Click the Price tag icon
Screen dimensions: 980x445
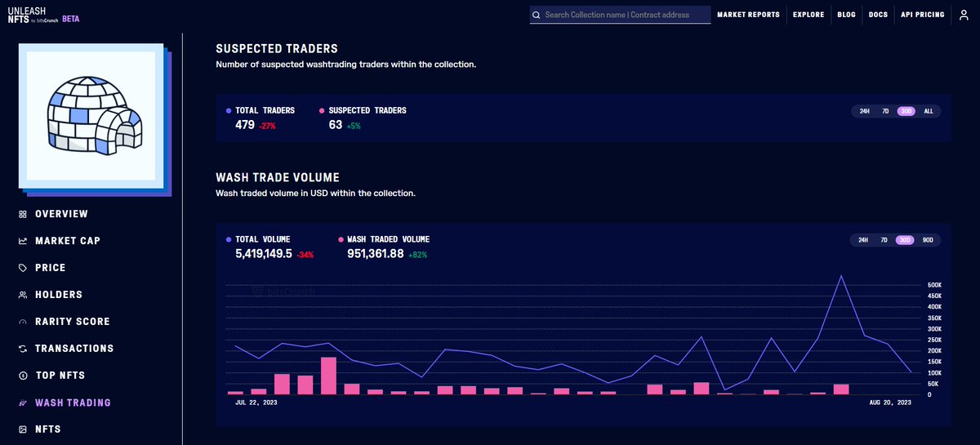[x=23, y=269]
